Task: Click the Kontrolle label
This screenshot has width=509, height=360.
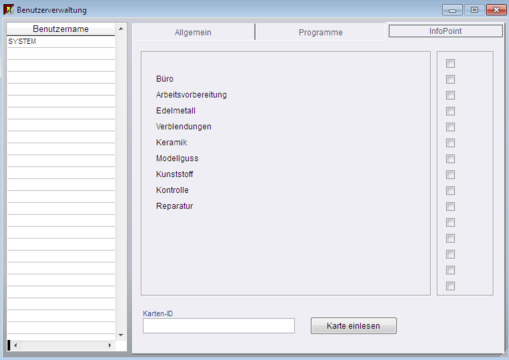Action: (172, 190)
